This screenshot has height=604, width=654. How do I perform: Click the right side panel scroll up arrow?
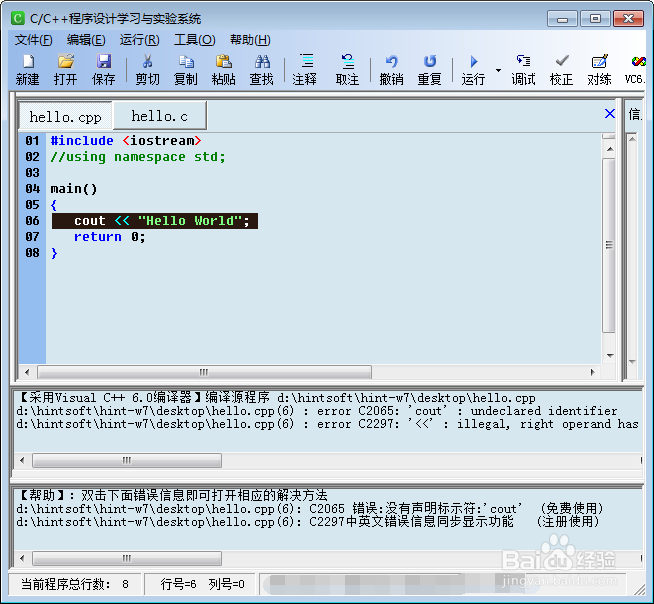(632, 139)
